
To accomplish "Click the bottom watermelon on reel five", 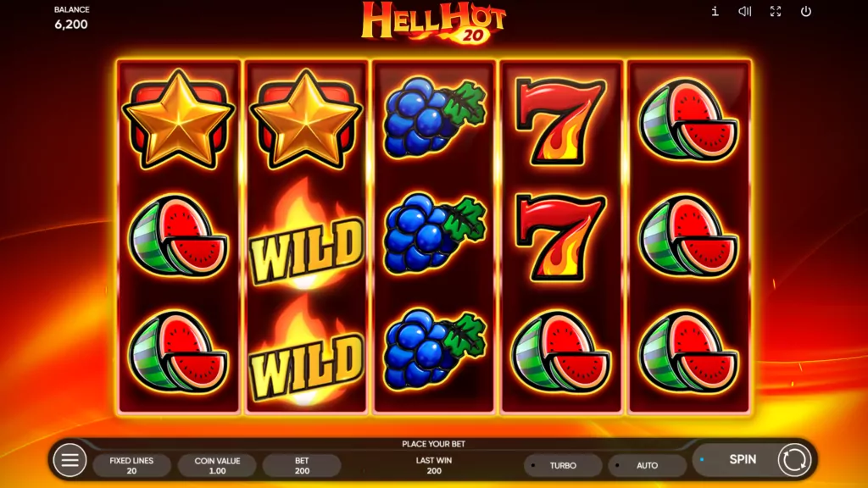I will 688,352.
